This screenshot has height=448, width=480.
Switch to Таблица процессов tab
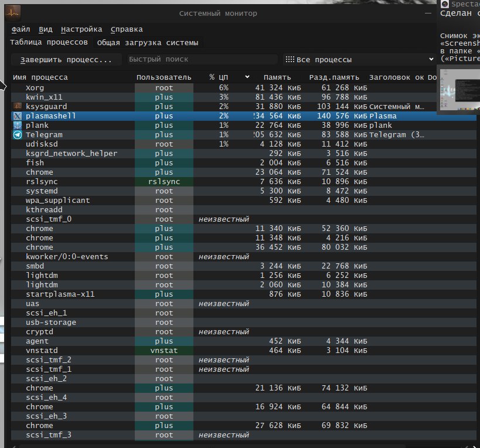point(49,42)
